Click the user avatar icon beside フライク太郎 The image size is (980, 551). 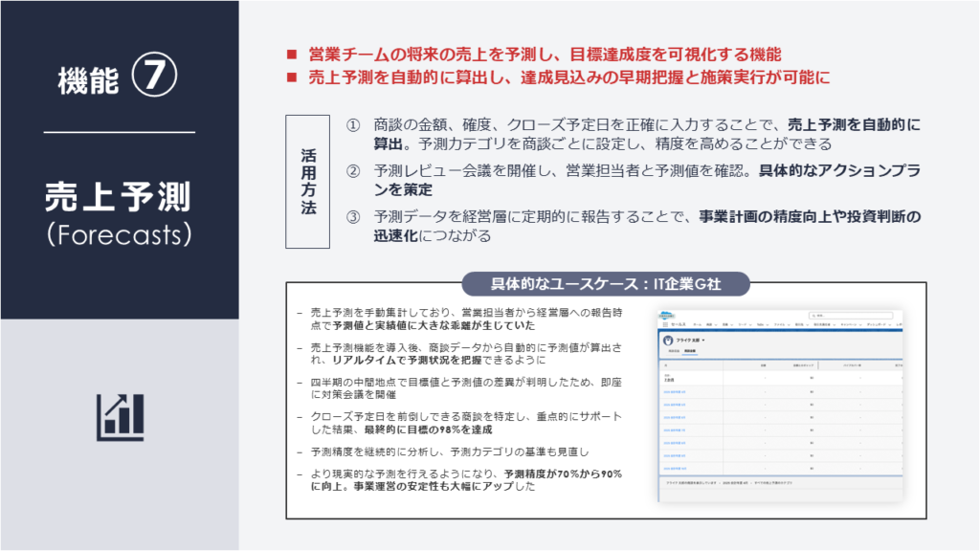pyautogui.click(x=668, y=340)
